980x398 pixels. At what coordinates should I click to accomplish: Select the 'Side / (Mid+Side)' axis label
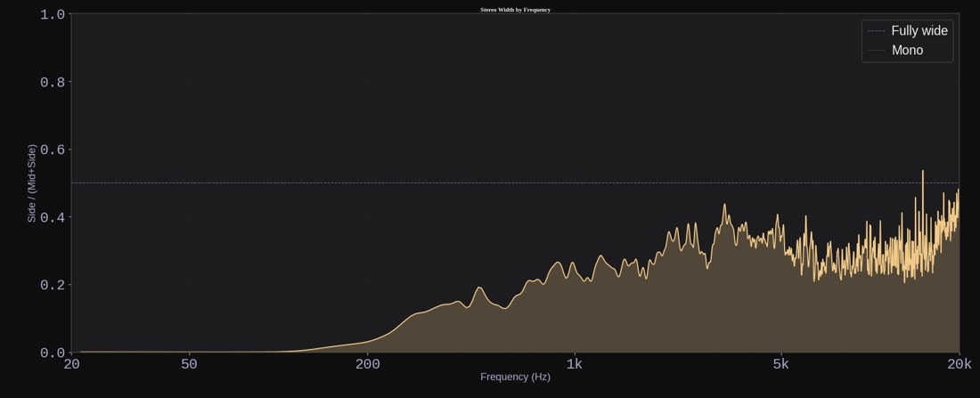32,183
